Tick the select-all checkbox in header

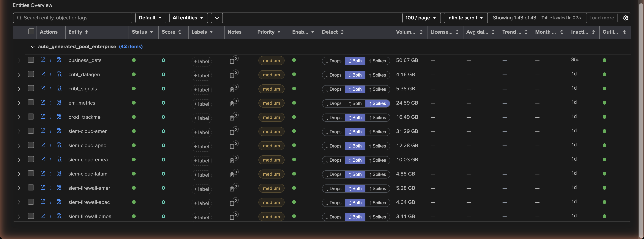pos(31,32)
